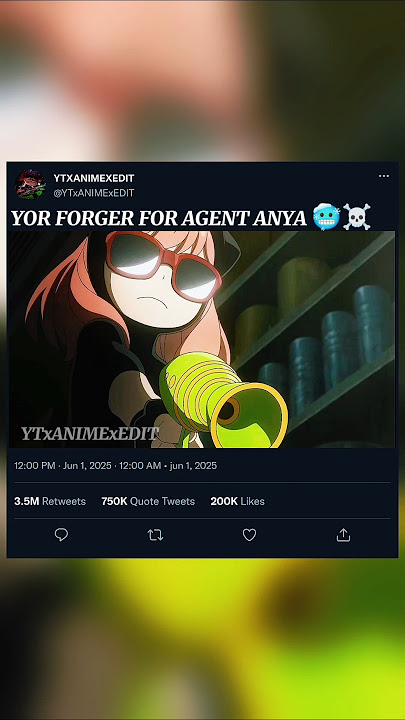Click the 12:00 AM jun 1, 2025 timestamp
The image size is (405, 720).
(168, 466)
